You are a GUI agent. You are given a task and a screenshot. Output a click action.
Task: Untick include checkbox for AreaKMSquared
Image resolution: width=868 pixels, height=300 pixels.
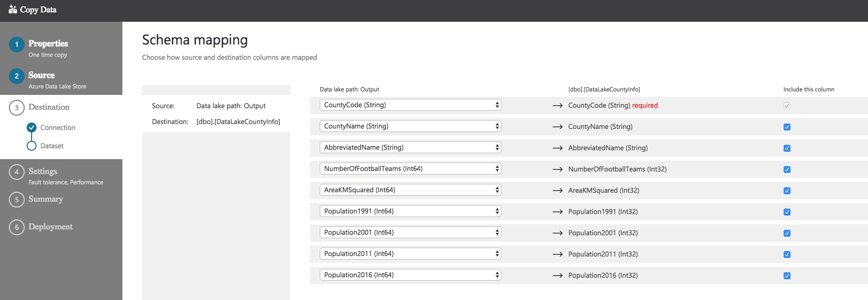click(787, 191)
